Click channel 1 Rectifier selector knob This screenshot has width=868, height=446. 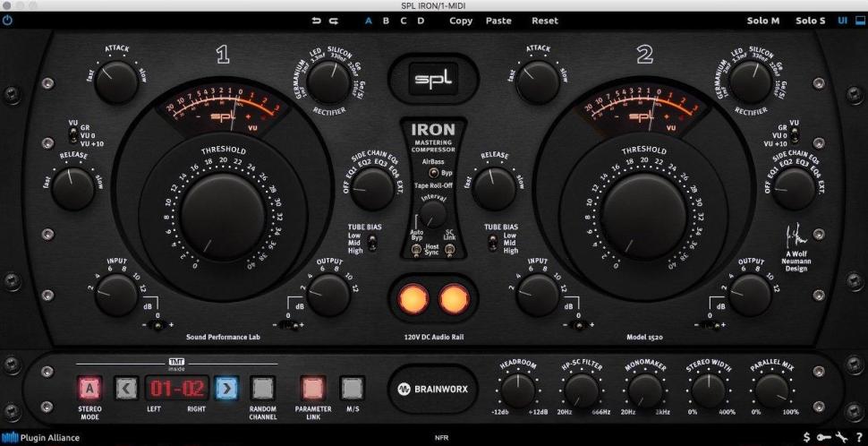328,82
